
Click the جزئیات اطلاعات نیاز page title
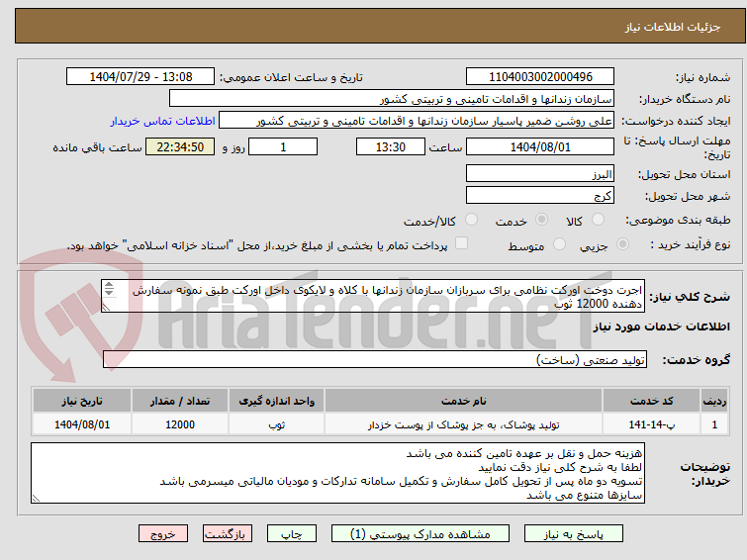[x=672, y=27]
